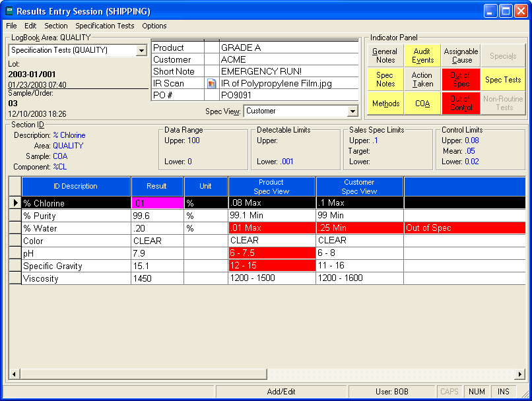Screen dimensions: 532x401
Task: Open the Edit menu
Action: coord(30,26)
